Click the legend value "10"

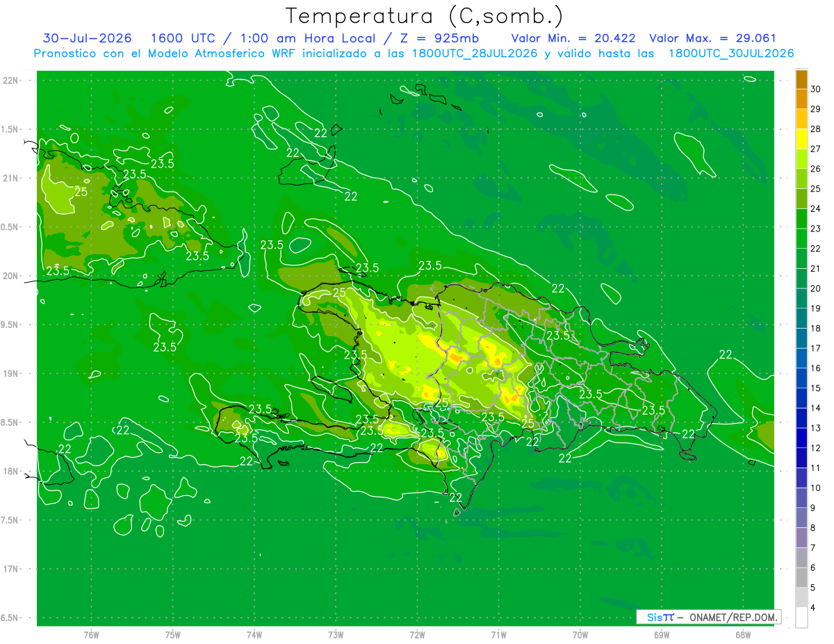coord(816,488)
